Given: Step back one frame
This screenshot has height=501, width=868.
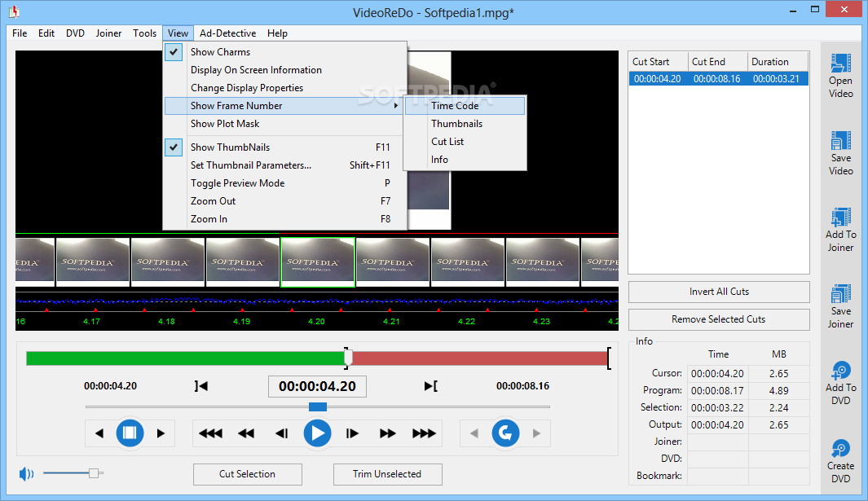Looking at the screenshot, I should coord(282,433).
